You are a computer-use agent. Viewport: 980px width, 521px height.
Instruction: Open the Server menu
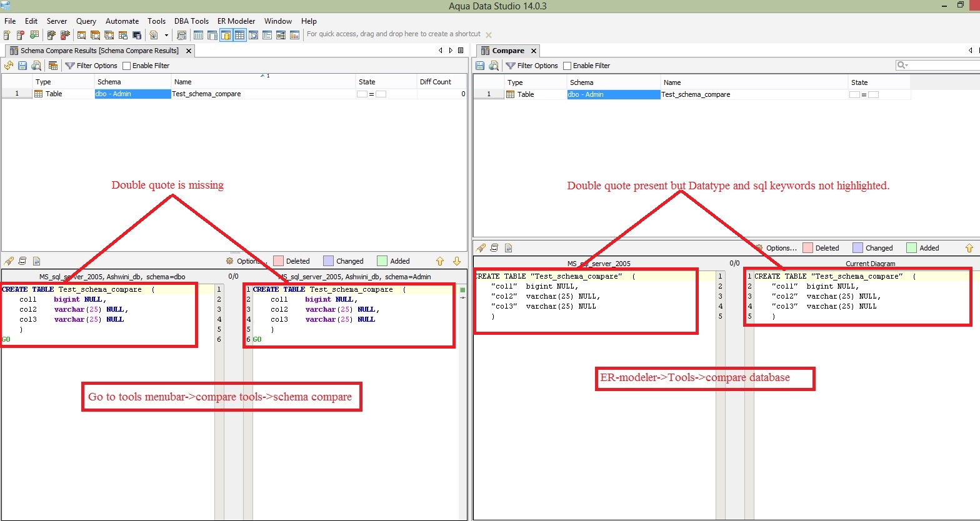coord(57,21)
